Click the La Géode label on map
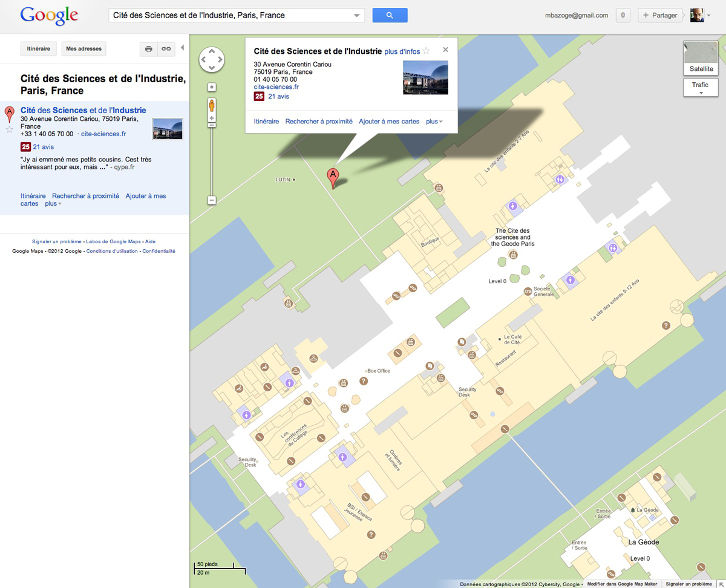 (x=643, y=542)
